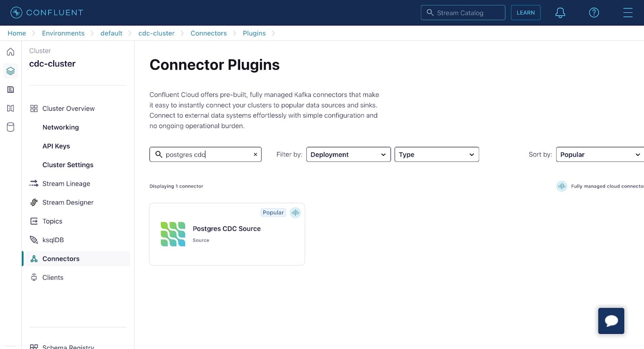Open the Type filter dropdown
Viewport: 644px width, 349px height.
tap(436, 154)
